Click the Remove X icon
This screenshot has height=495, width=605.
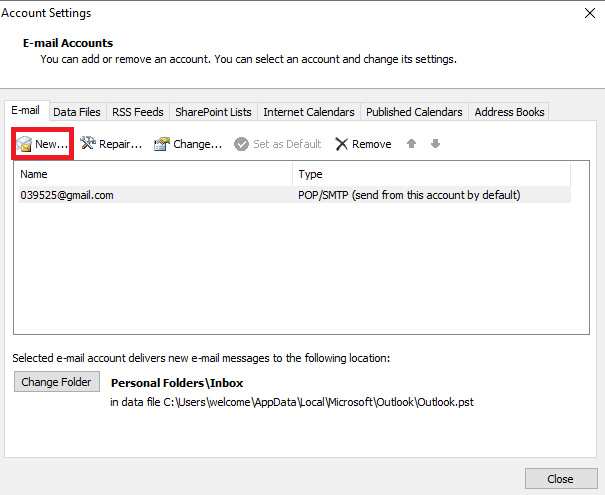tap(341, 144)
